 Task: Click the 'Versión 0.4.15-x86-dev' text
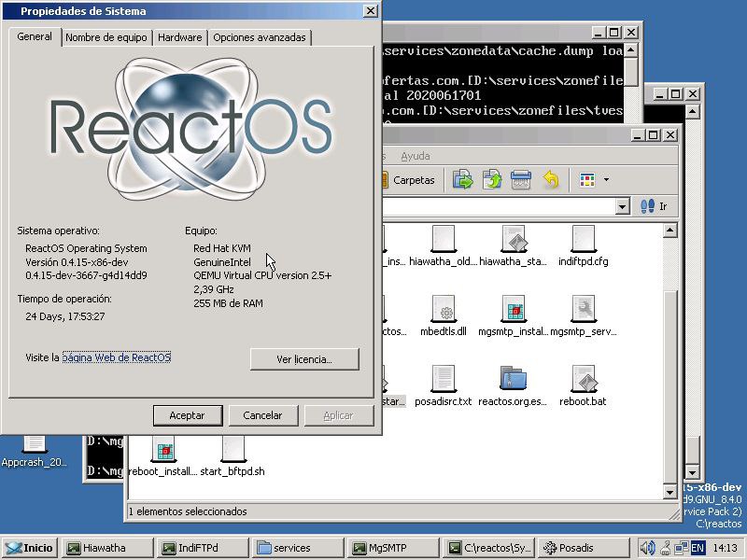77,262
